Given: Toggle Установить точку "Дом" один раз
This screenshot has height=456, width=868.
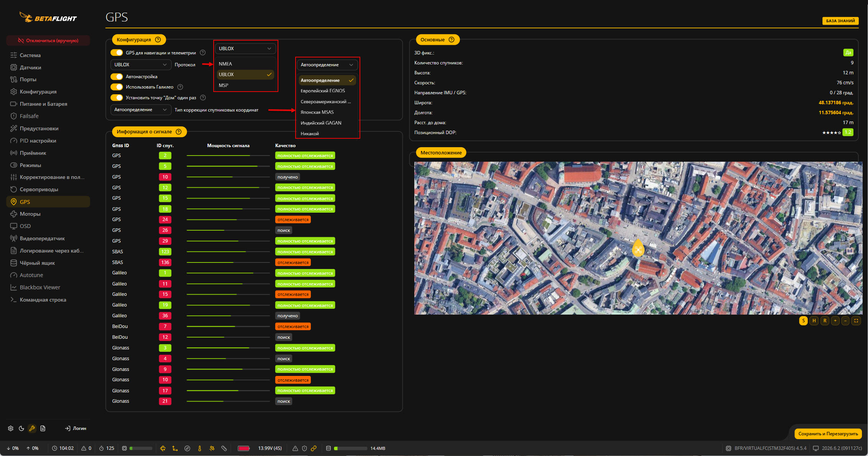Looking at the screenshot, I should (117, 98).
